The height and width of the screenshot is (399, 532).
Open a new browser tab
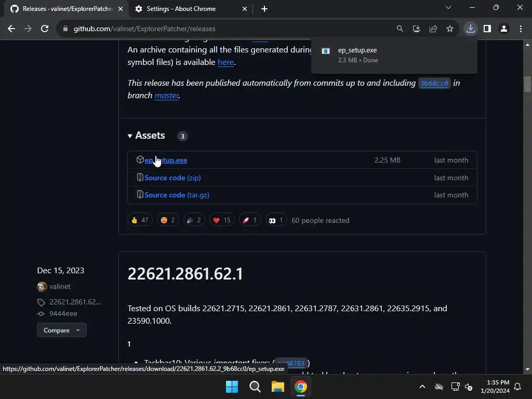click(264, 9)
